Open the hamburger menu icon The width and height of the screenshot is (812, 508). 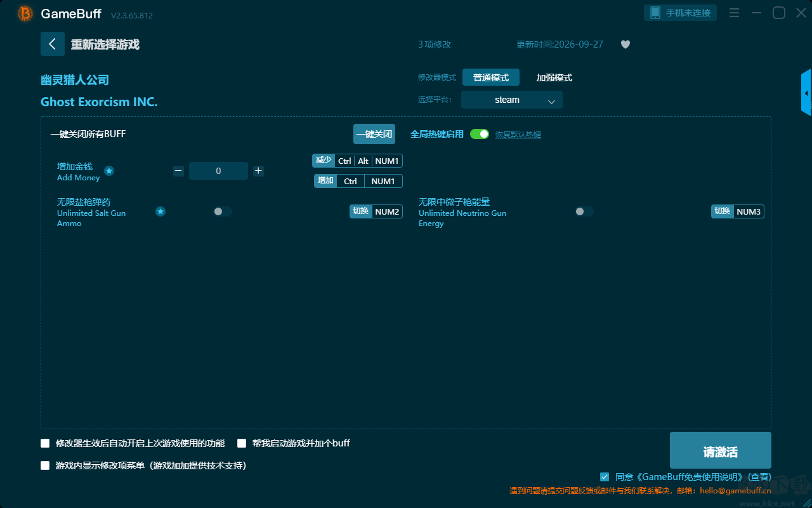coord(734,13)
